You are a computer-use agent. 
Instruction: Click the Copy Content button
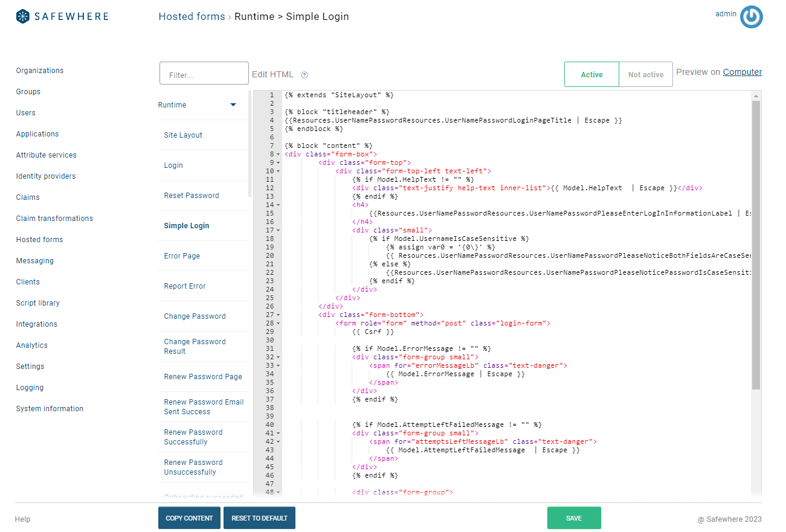point(189,518)
